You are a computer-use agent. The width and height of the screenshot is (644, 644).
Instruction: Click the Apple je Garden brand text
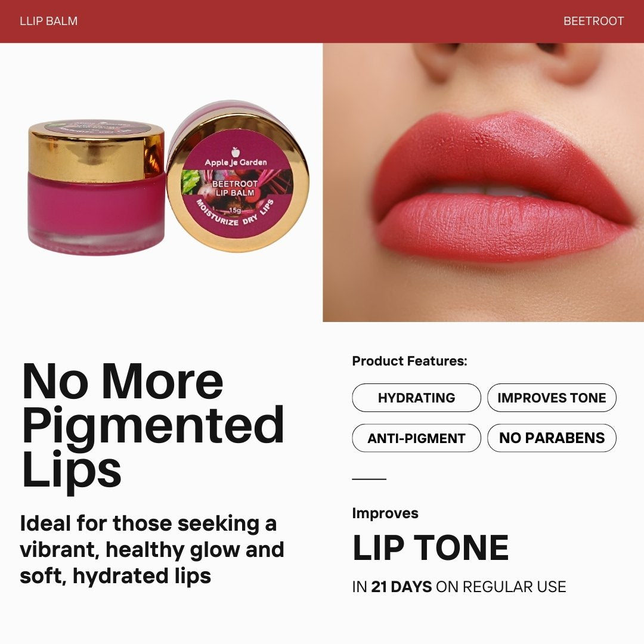point(236,163)
